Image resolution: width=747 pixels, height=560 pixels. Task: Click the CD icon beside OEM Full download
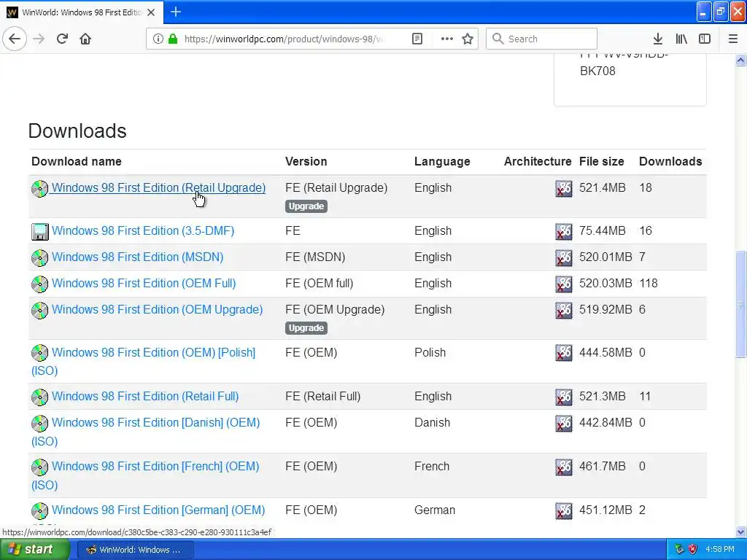(x=39, y=284)
